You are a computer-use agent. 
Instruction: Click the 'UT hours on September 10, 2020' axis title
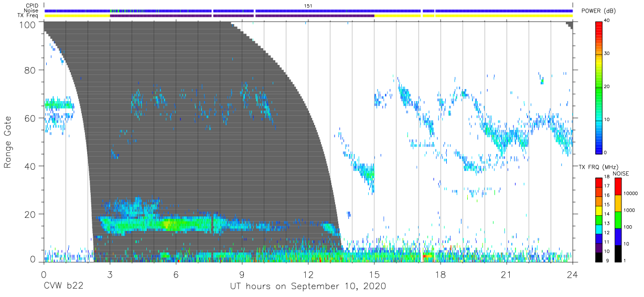point(308,287)
